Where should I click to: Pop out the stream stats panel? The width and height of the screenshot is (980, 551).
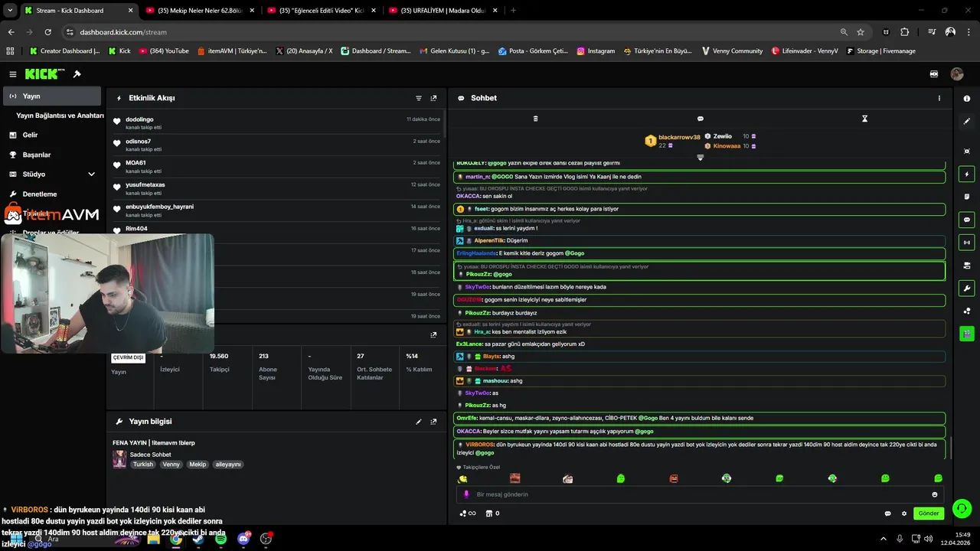click(433, 334)
